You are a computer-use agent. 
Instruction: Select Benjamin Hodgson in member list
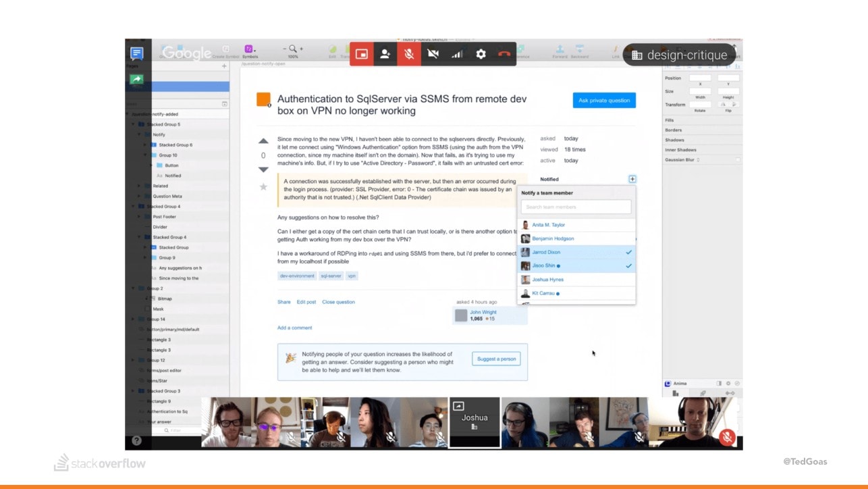click(x=576, y=238)
